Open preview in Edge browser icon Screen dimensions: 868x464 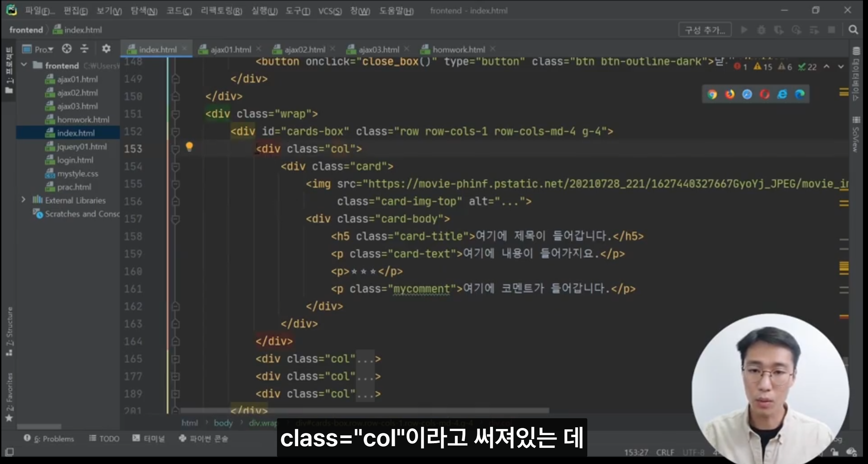click(800, 94)
